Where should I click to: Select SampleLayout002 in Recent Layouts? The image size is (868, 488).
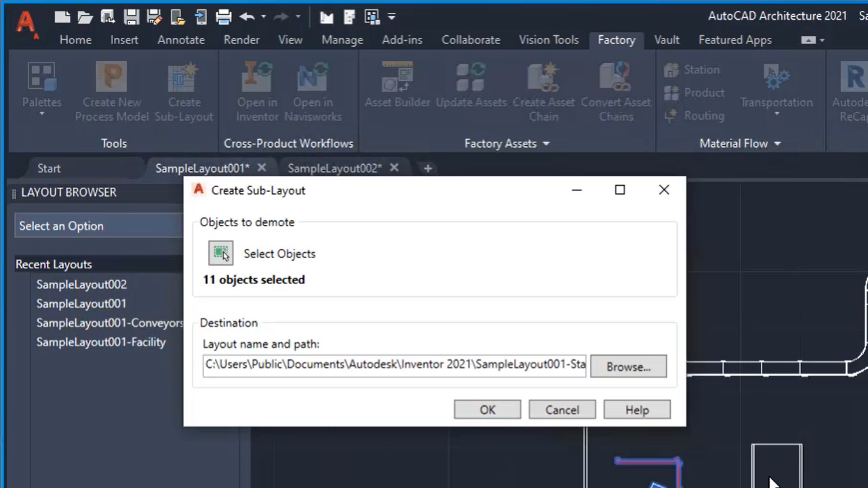point(81,285)
